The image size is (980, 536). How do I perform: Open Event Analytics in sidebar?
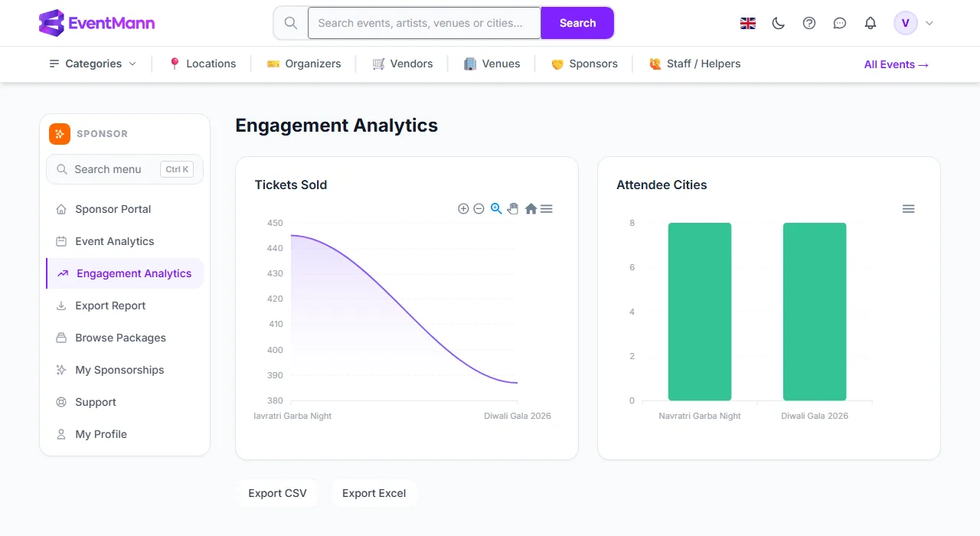(125, 241)
